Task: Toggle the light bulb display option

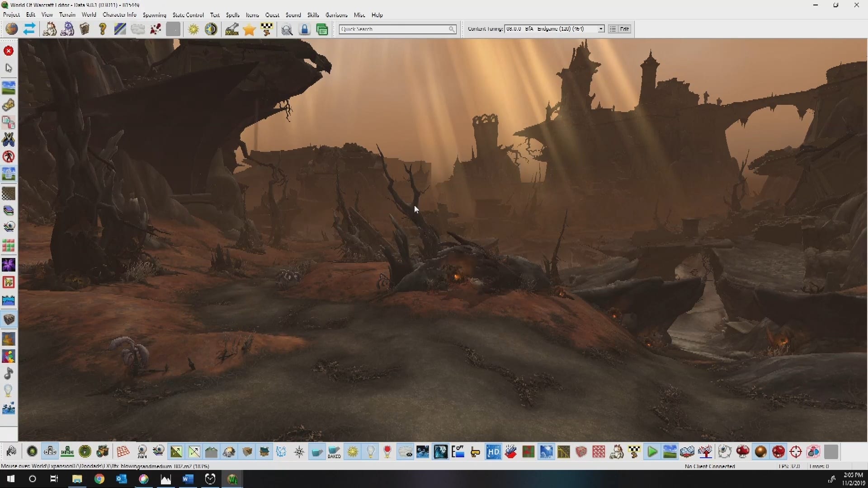Action: pos(370,451)
